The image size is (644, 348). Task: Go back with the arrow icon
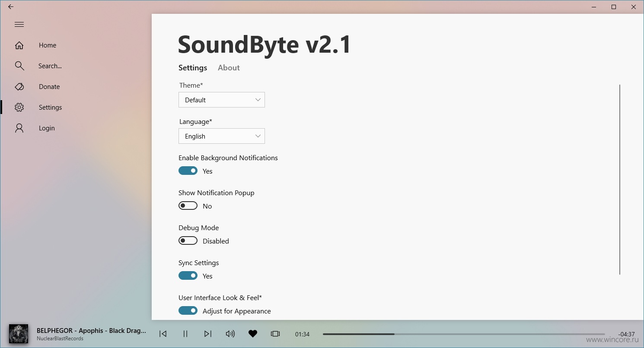coord(11,7)
